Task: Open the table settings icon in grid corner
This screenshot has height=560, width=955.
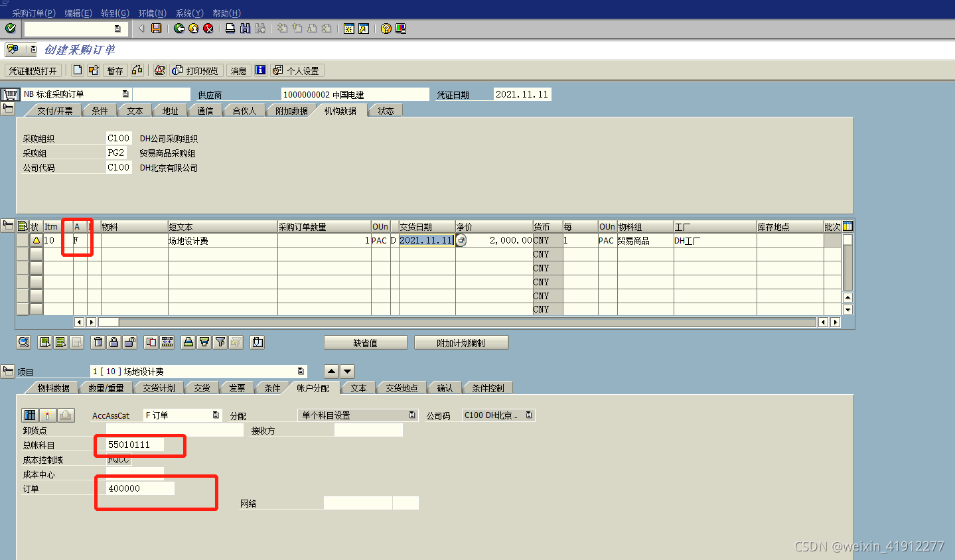Action: point(847,226)
